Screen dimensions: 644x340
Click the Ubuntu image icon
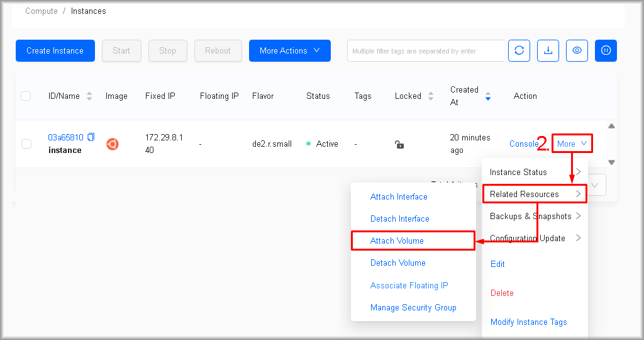pos(113,144)
